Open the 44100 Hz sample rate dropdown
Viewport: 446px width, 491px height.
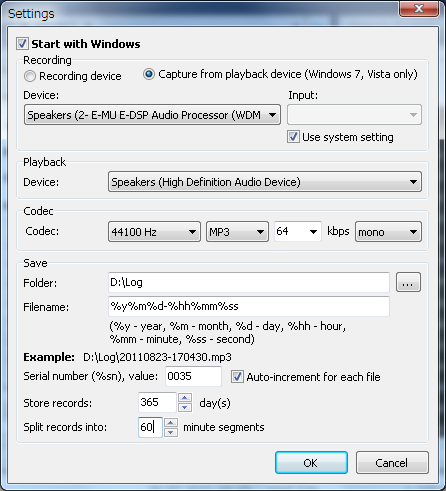tap(154, 232)
